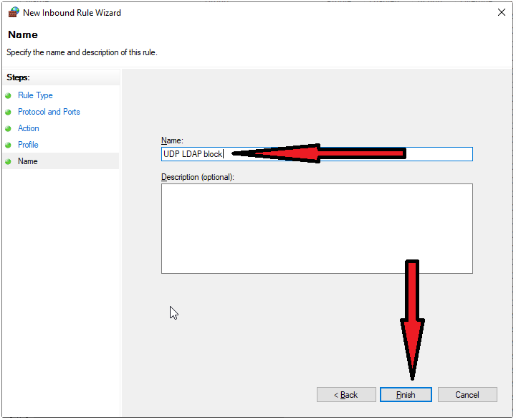Cancel the inbound rule wizard
Viewport: 516px width, 420px height.
click(x=467, y=395)
